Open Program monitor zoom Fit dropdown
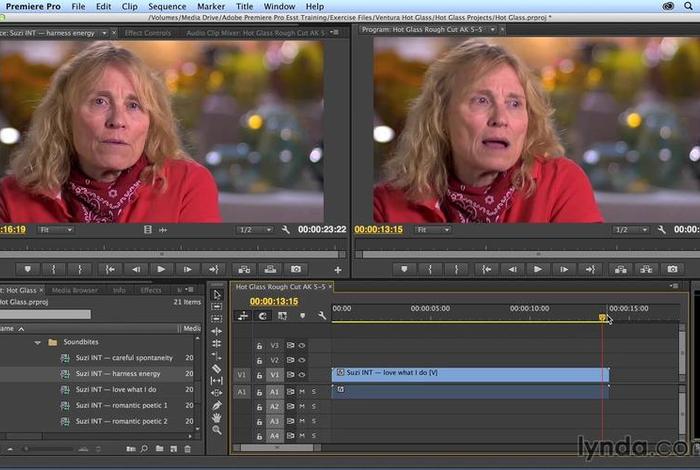The width and height of the screenshot is (700, 470). (433, 229)
